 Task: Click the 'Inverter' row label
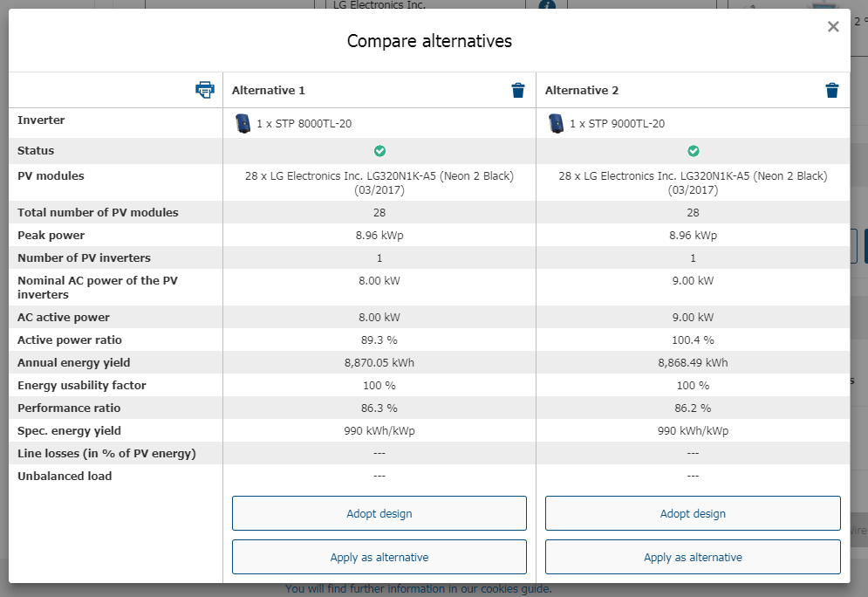click(41, 120)
